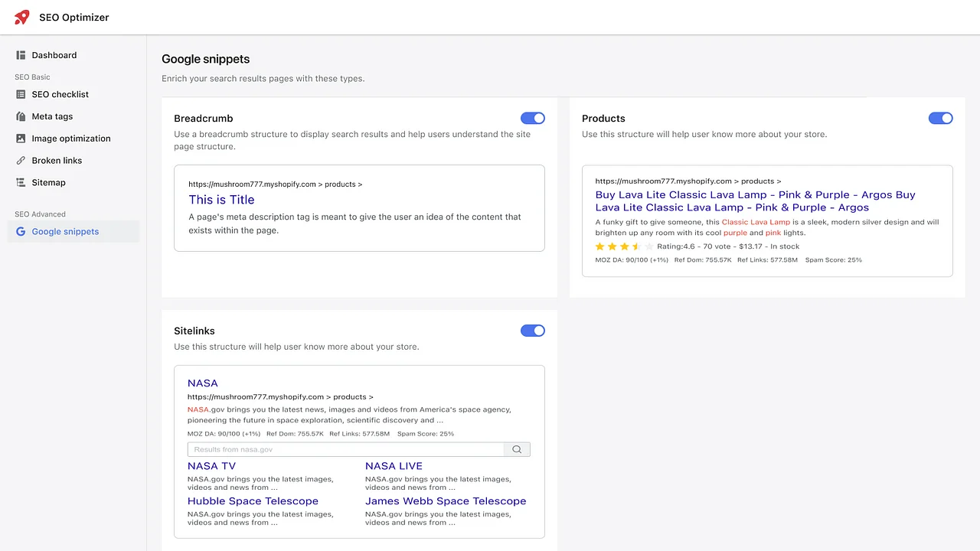Click the magnifier icon in the nasa.gov search box
Viewport: 980px width, 551px height.
pos(517,449)
